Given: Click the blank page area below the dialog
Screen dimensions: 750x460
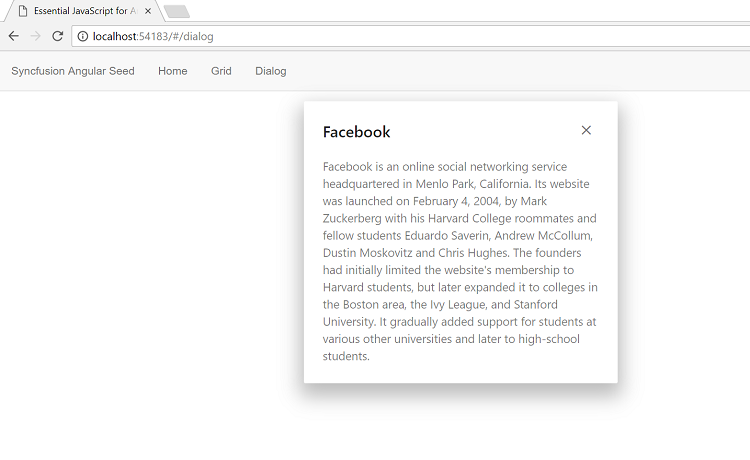Looking at the screenshot, I should point(460,428).
